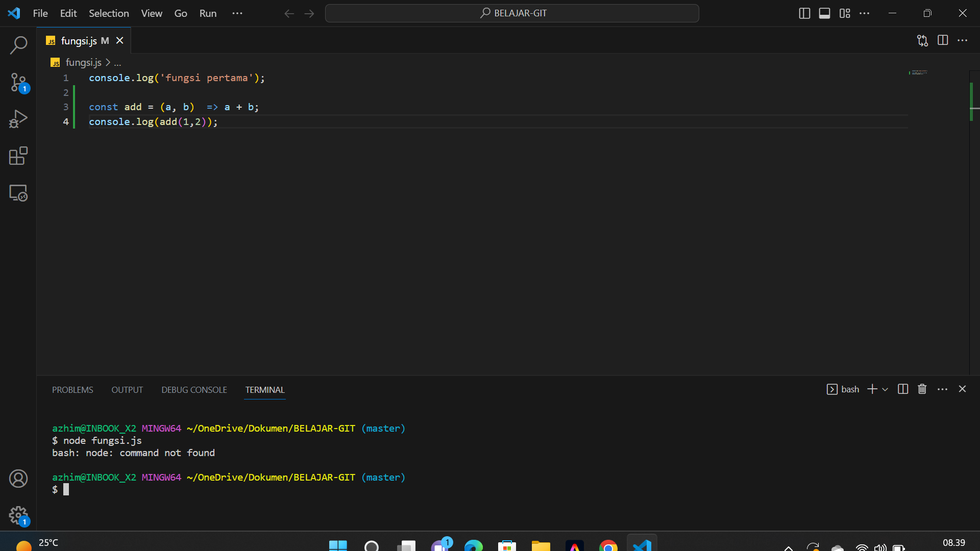Open the Search view in activity bar
Screen dimensions: 980x551
[x=18, y=45]
